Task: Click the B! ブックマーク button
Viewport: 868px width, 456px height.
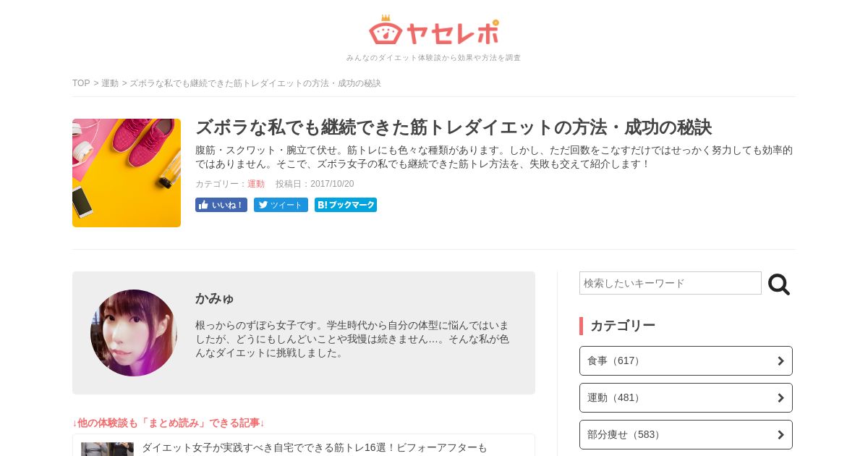Action: pyautogui.click(x=346, y=205)
